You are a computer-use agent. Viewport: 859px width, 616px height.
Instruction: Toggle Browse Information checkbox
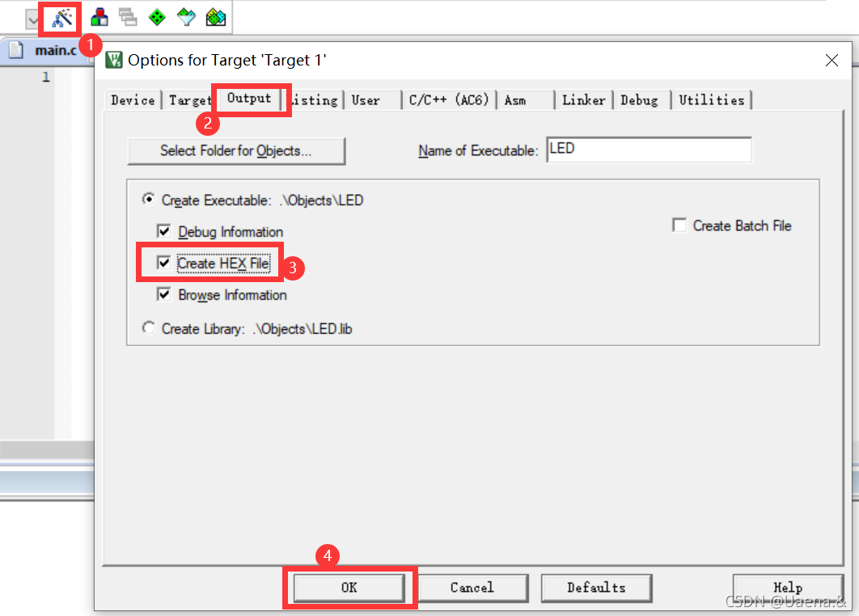pos(164,294)
